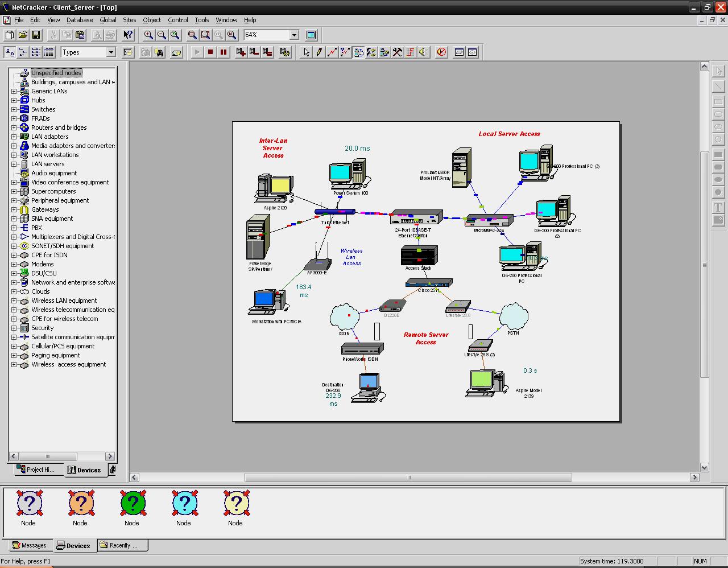
Task: Expand the Routers and bridges node
Action: tap(14, 127)
